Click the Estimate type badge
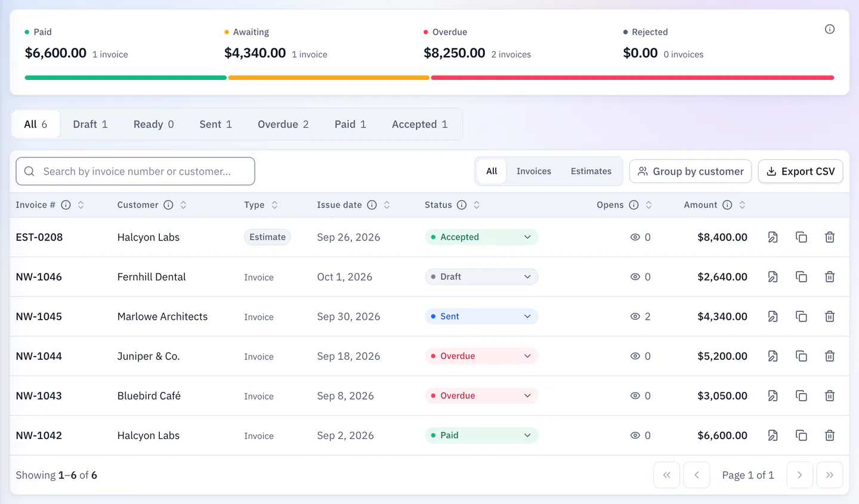Screen dimensions: 859x504 tap(267, 237)
